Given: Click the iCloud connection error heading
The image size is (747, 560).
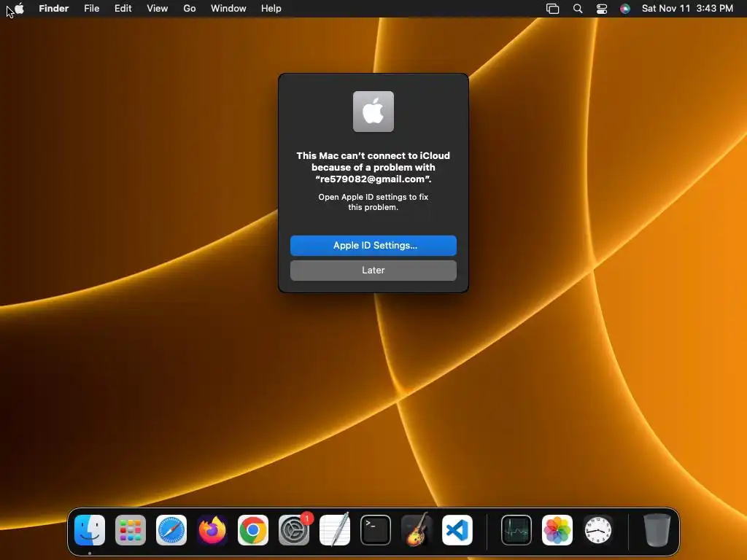Looking at the screenshot, I should click(x=373, y=167).
